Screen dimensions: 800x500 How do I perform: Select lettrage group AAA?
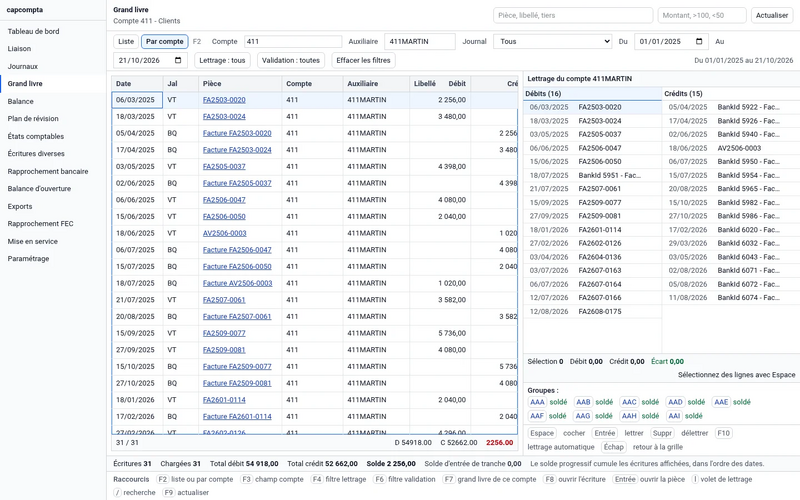click(x=537, y=402)
